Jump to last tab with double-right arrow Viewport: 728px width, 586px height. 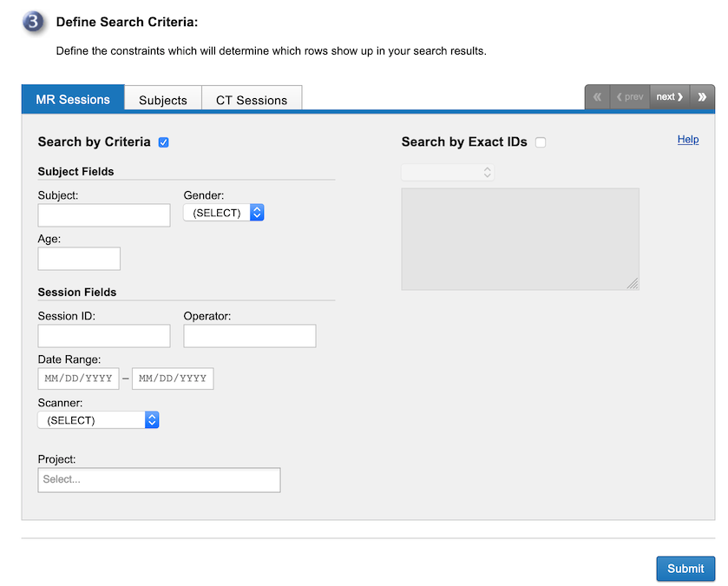click(x=702, y=97)
